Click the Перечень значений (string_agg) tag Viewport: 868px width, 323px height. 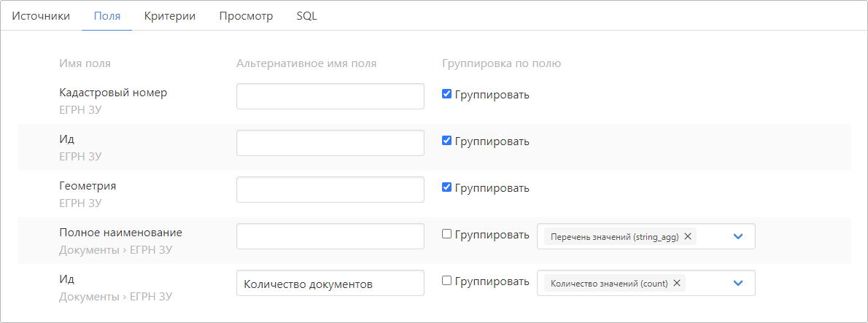[x=614, y=237]
